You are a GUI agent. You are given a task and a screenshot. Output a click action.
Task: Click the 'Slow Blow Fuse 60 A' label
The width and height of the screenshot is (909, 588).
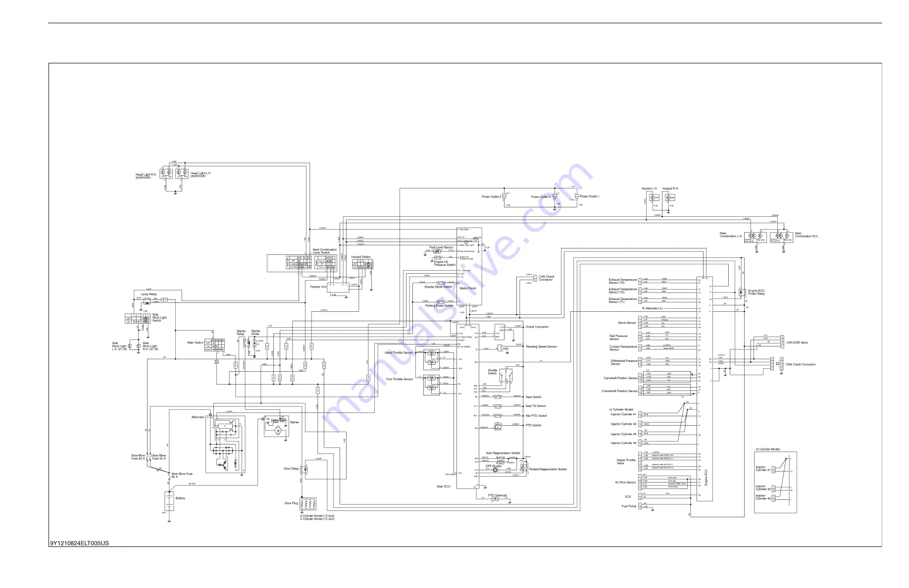click(138, 457)
